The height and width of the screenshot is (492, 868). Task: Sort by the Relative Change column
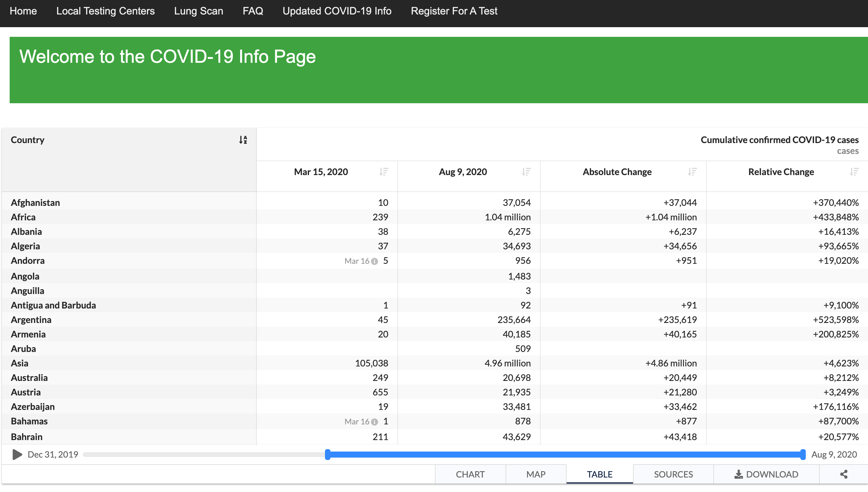854,172
